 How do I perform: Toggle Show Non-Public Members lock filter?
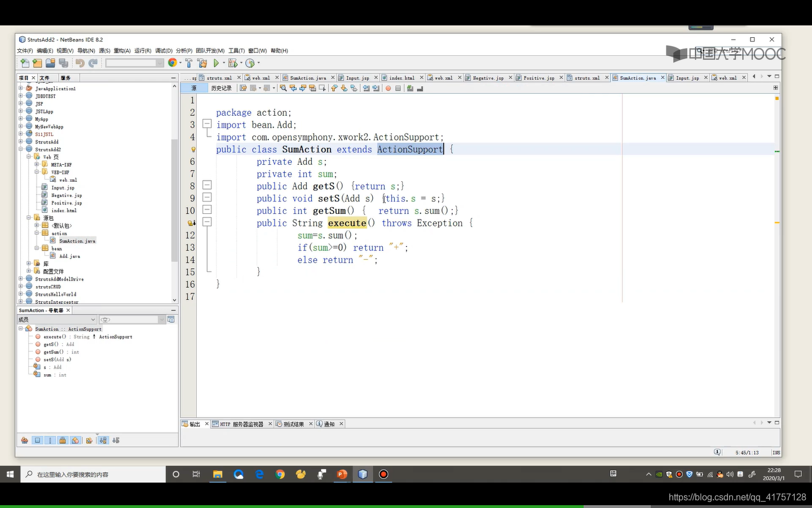pyautogui.click(x=63, y=440)
